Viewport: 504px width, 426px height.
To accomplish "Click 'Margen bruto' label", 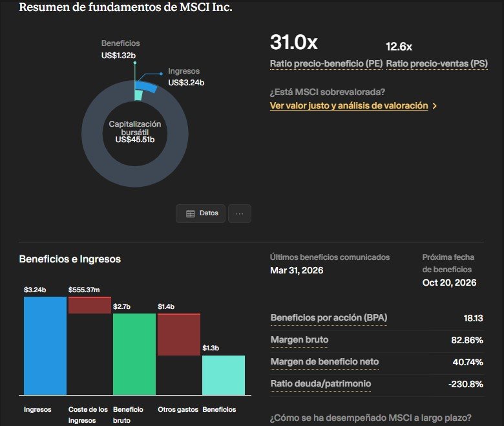I will pyautogui.click(x=299, y=339).
